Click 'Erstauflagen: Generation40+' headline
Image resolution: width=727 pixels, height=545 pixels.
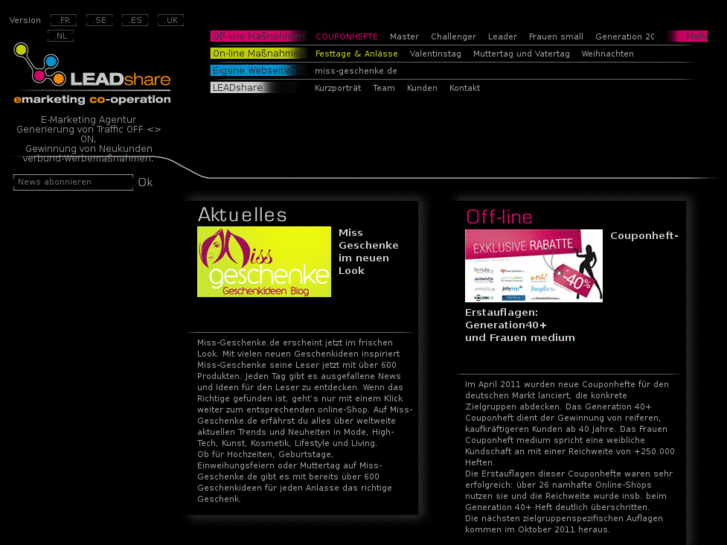(506, 319)
